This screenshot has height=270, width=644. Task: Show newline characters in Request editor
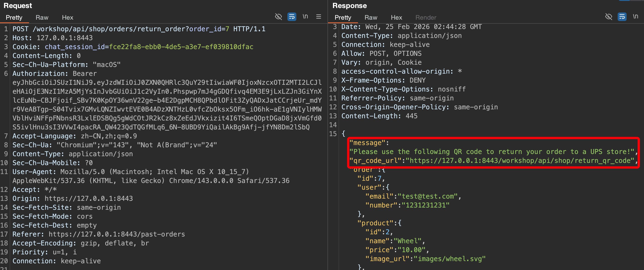click(x=305, y=17)
